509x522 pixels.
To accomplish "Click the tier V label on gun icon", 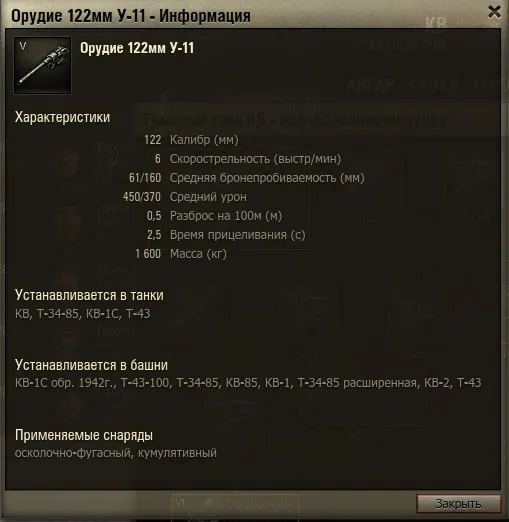I will pyautogui.click(x=23, y=46).
